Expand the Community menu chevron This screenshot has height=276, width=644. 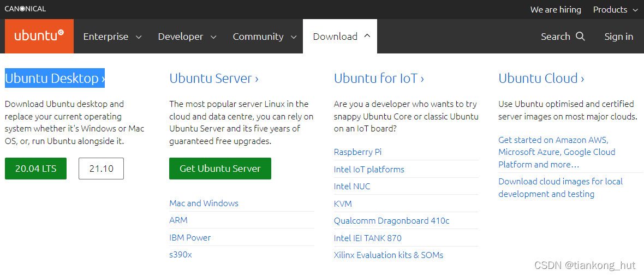coord(294,37)
